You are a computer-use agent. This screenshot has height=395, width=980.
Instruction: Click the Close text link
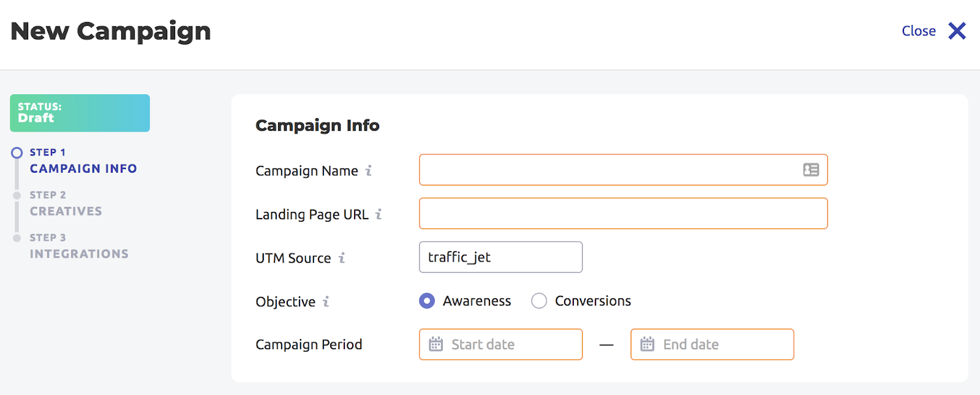[x=919, y=31]
